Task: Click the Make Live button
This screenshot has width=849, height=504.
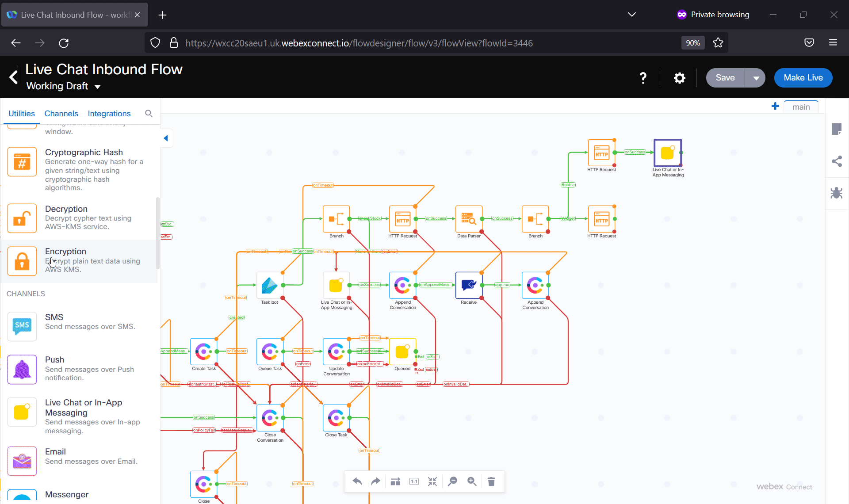Action: point(803,78)
